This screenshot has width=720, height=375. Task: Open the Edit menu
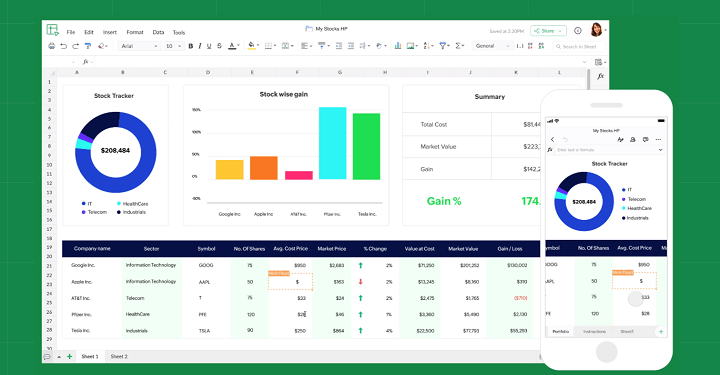click(x=89, y=32)
